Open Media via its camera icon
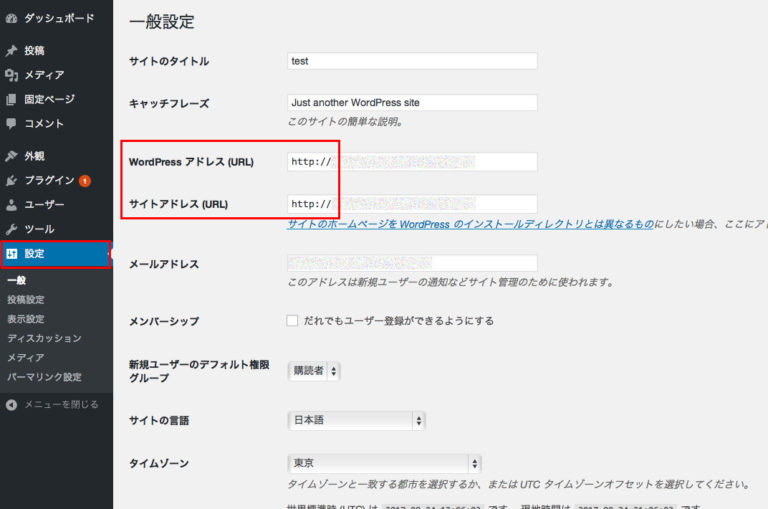The width and height of the screenshot is (768, 509). click(11, 75)
